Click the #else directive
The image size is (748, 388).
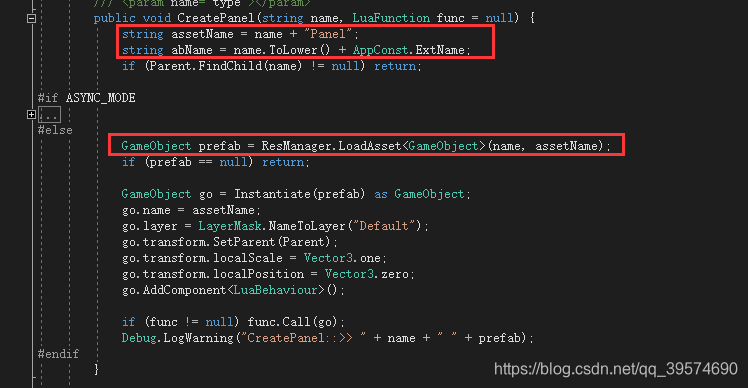point(55,130)
